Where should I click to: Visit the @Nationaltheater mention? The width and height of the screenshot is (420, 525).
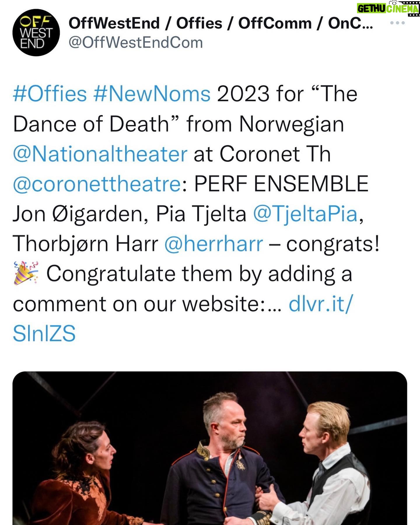point(100,154)
